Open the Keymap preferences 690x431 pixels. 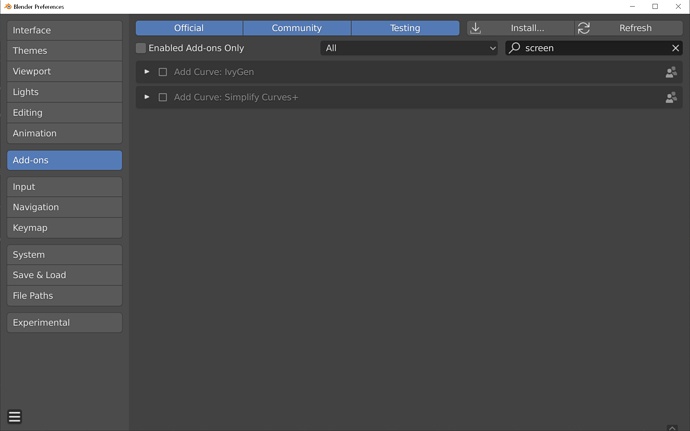click(x=64, y=228)
